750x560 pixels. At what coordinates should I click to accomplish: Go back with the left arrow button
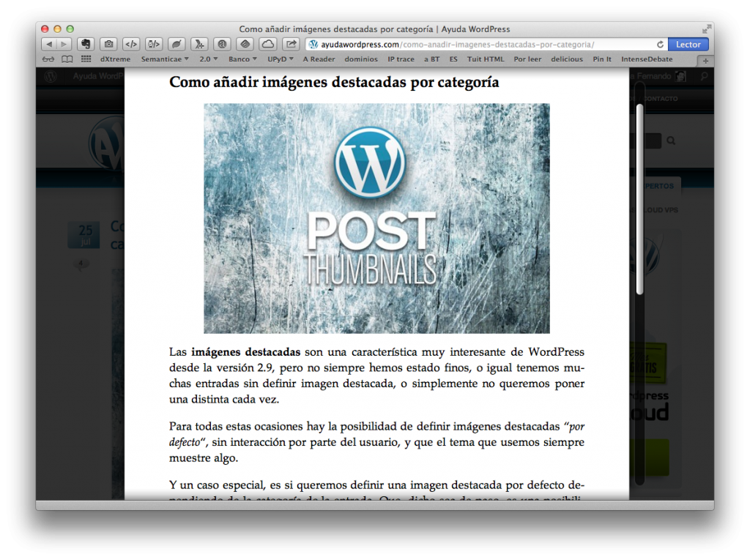[x=49, y=45]
